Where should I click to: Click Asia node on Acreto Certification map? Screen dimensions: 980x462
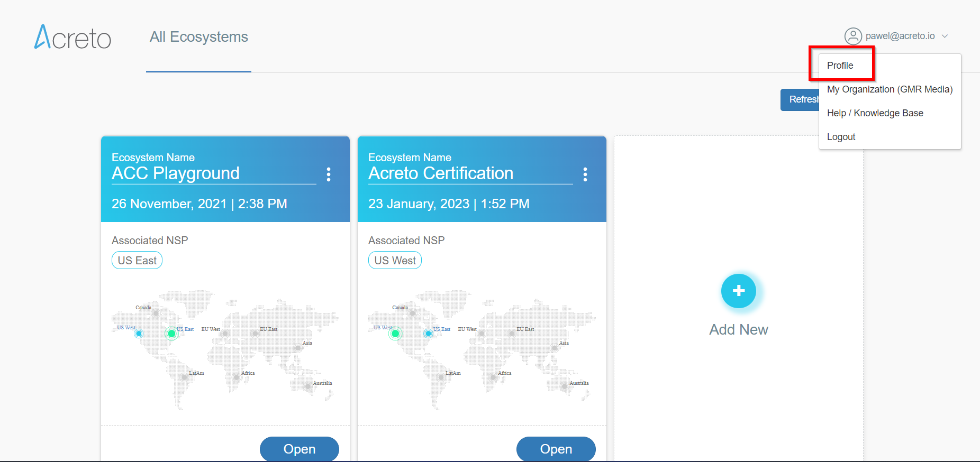(x=555, y=348)
